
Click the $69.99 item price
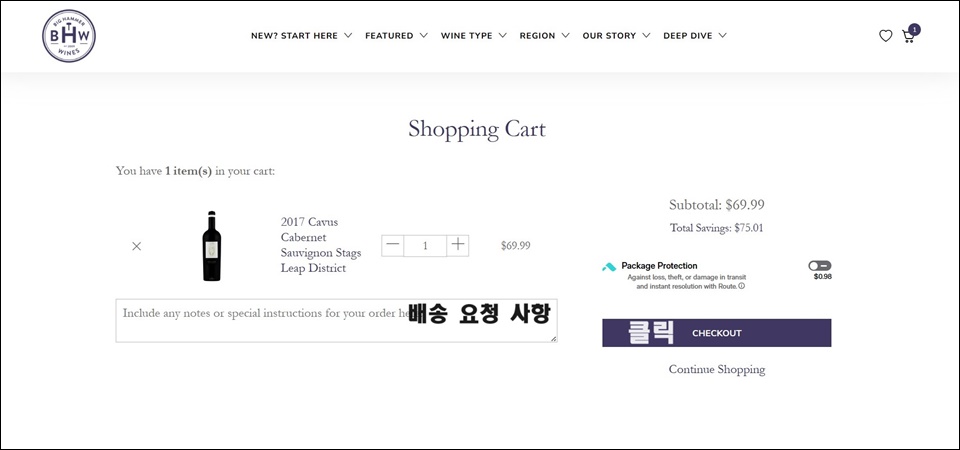coord(516,246)
